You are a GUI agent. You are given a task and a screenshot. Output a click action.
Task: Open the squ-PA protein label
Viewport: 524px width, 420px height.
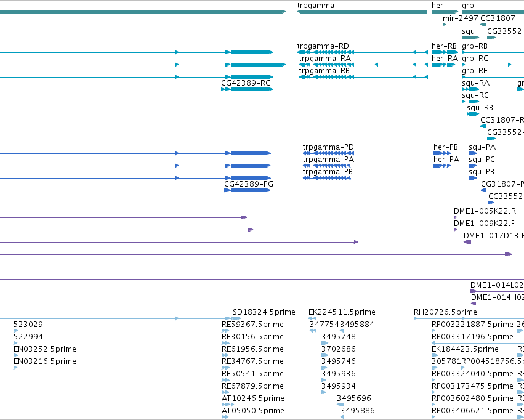pos(482,147)
